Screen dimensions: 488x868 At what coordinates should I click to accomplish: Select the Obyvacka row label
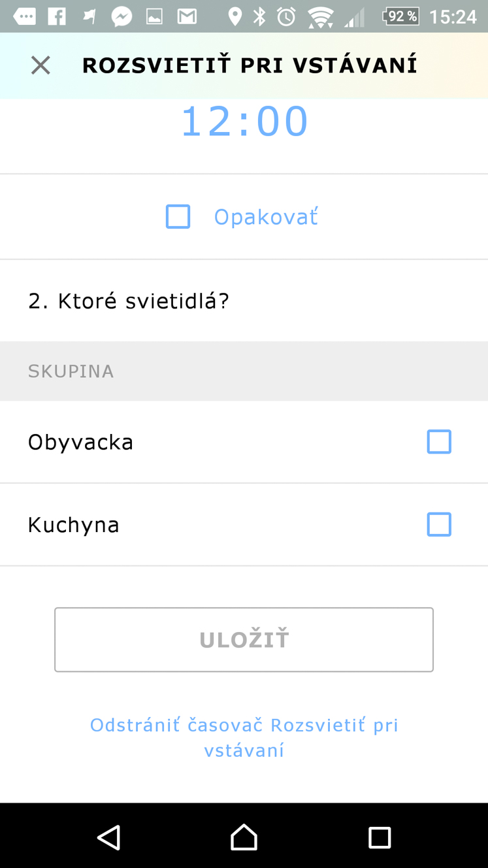pos(80,442)
